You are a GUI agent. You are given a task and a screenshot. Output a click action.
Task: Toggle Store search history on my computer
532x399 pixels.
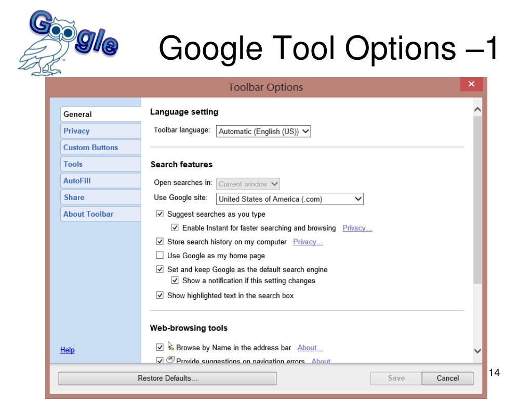(160, 242)
